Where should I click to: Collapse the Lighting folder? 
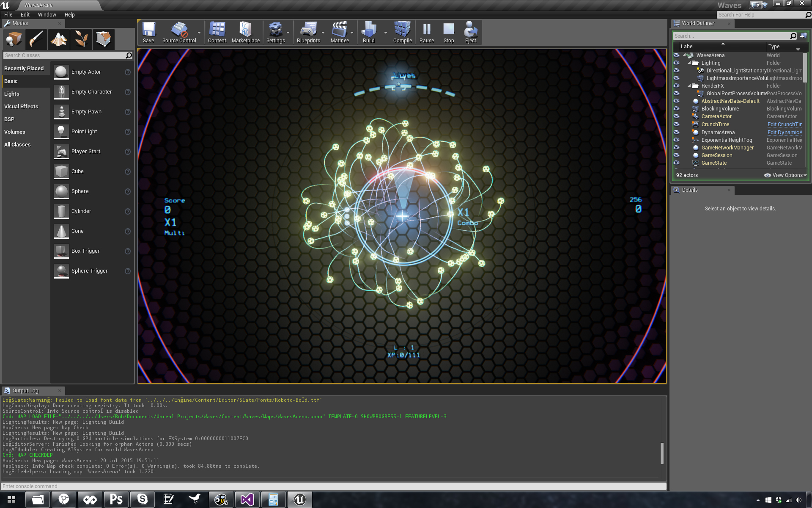[x=689, y=63]
